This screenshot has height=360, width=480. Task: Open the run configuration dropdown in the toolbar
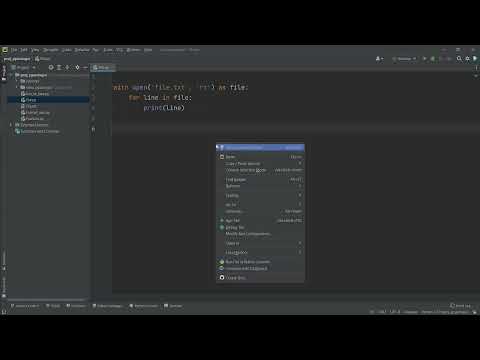pyautogui.click(x=404, y=59)
